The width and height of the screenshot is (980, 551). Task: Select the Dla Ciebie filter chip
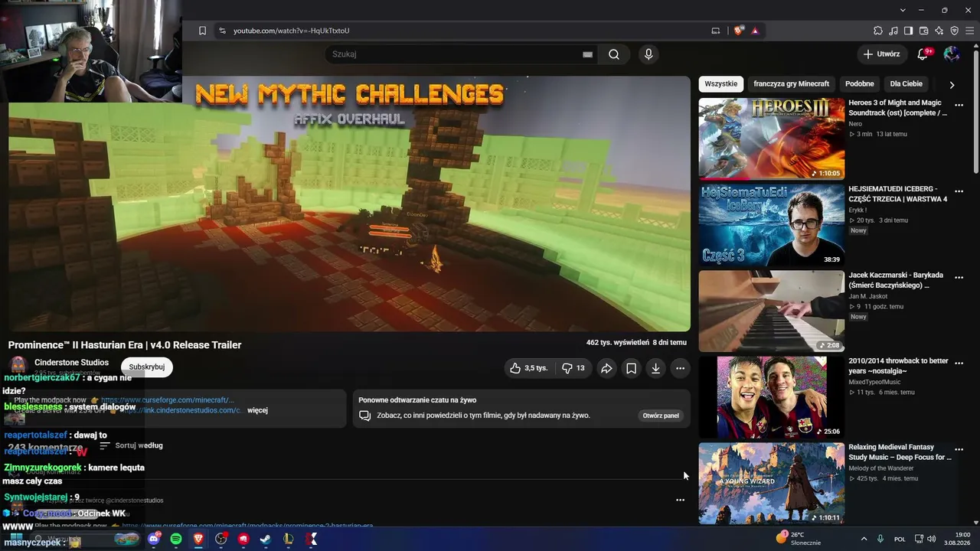click(x=906, y=84)
